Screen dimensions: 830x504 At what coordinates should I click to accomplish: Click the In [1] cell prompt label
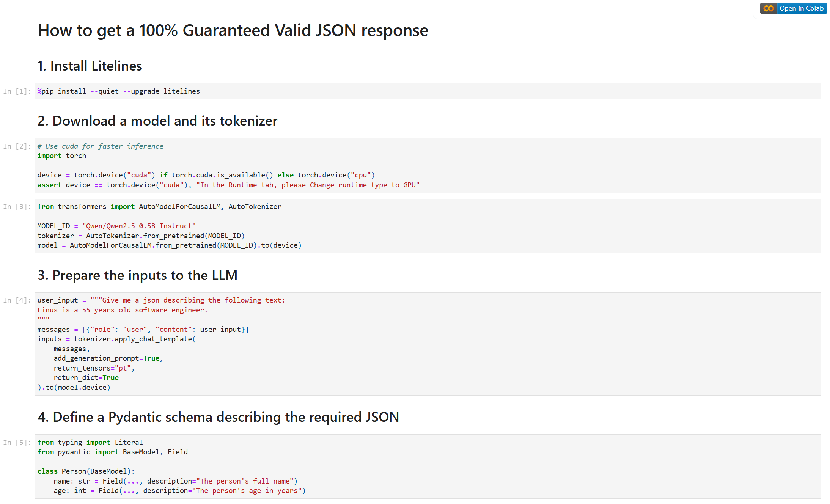[17, 91]
